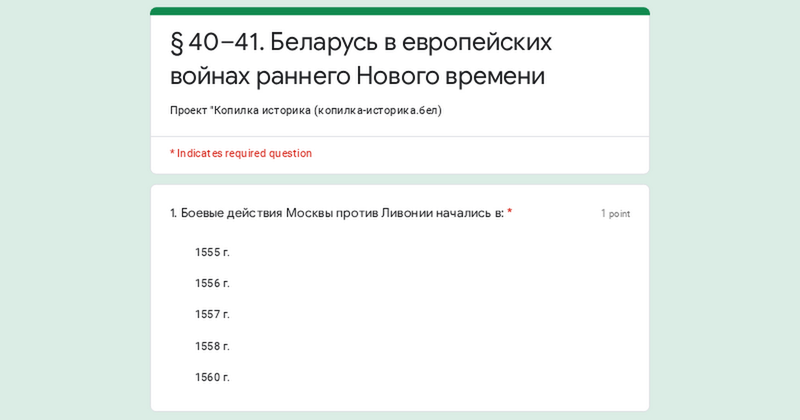Image resolution: width=800 pixels, height=420 pixels.
Task: Select the last option 1560 г.
Action: coord(212,377)
